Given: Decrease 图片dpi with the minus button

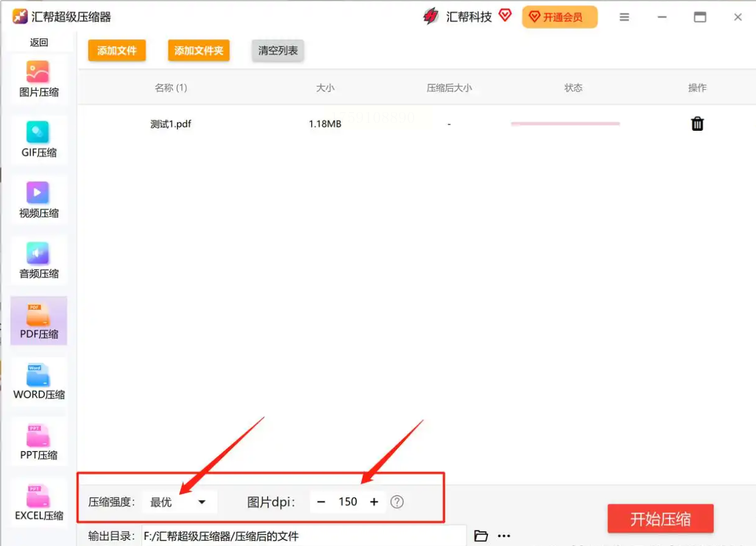Looking at the screenshot, I should pos(322,502).
